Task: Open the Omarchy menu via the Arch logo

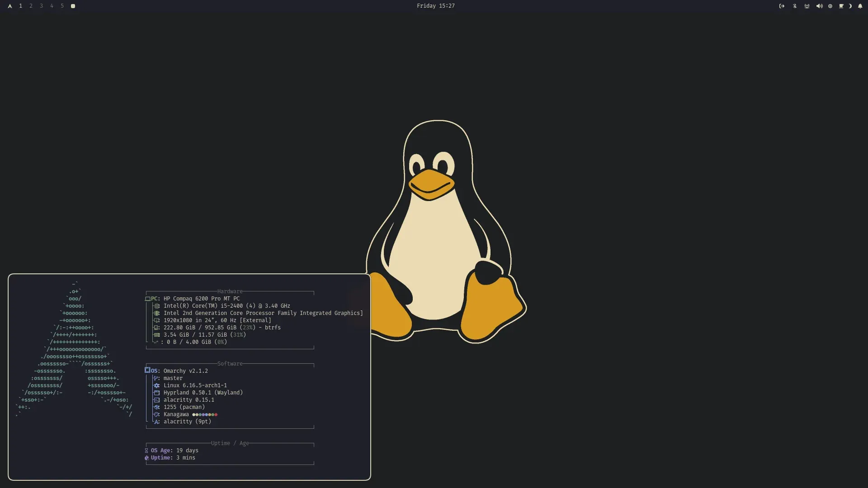Action: 9,6
